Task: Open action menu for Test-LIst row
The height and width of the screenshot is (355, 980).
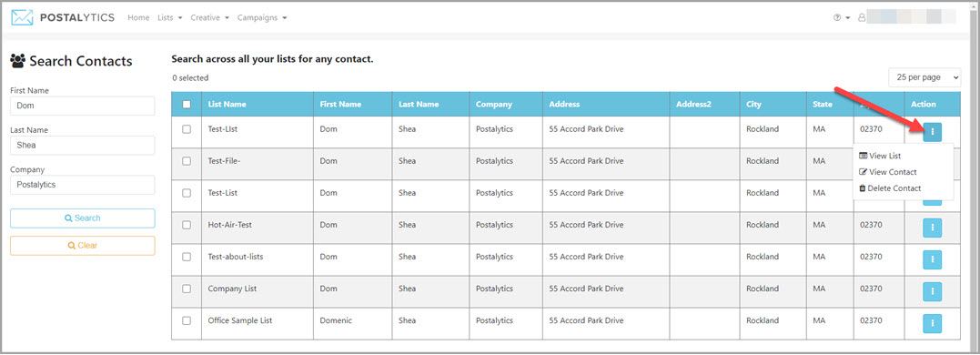Action: coord(932,132)
